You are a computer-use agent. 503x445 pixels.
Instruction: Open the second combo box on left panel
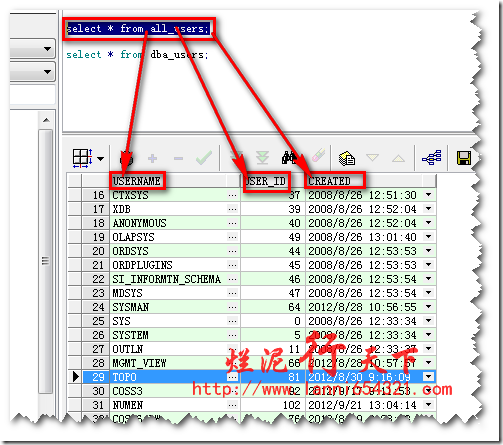pos(32,72)
